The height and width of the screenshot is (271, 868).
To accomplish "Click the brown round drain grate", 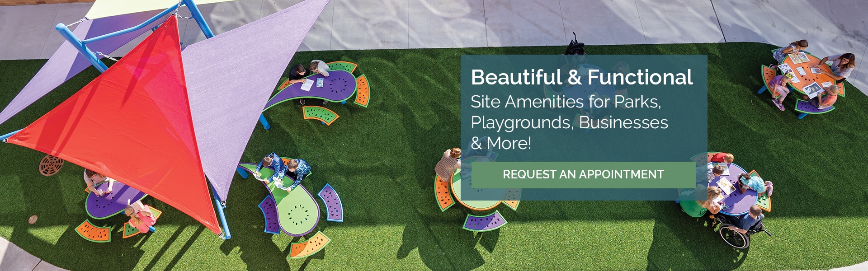I will click(51, 165).
